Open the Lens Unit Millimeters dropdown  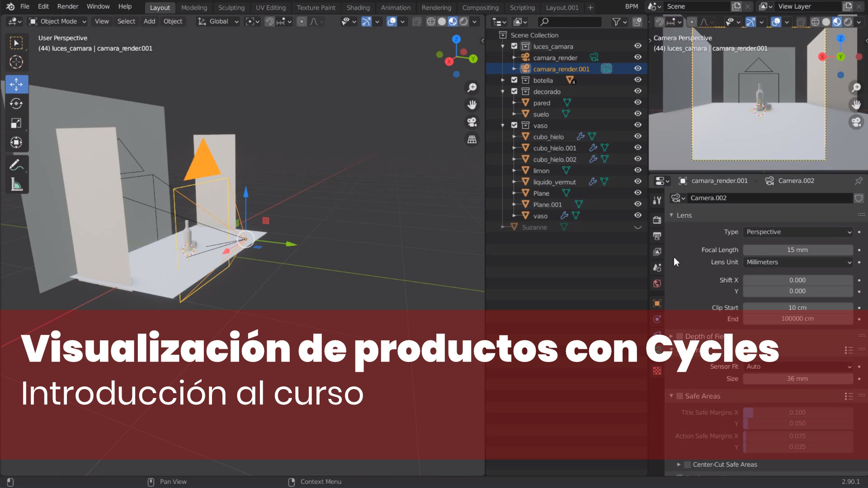click(798, 262)
